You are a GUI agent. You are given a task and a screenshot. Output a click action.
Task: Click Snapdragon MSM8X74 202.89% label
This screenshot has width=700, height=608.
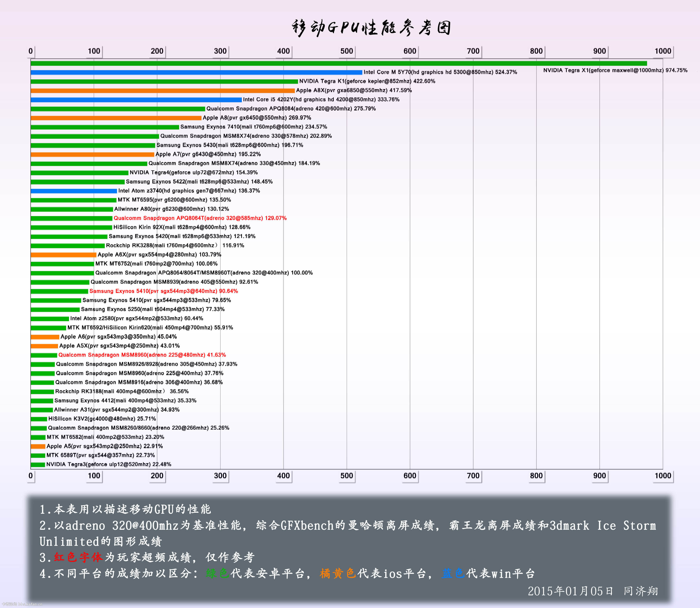246,136
